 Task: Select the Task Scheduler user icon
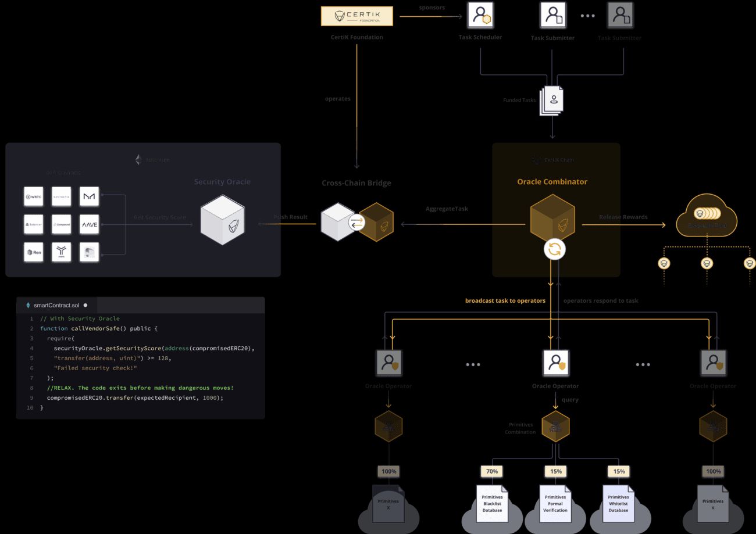click(480, 15)
